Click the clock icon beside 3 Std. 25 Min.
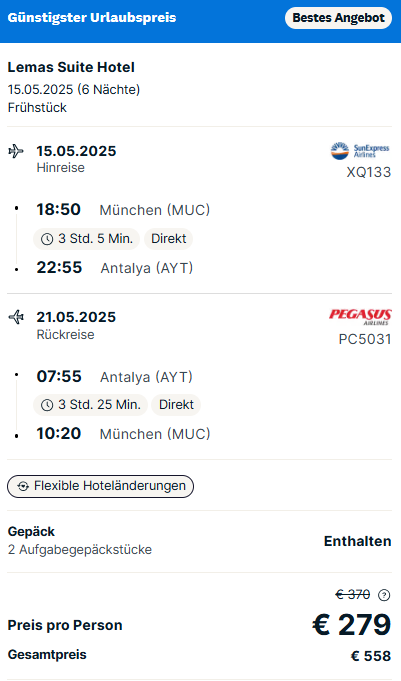 click(47, 405)
